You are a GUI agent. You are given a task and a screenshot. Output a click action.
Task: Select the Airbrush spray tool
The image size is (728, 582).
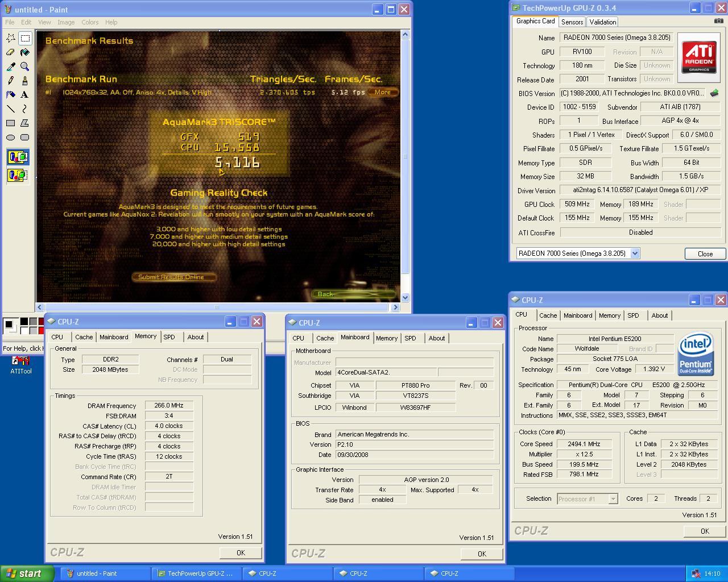pyautogui.click(x=11, y=95)
